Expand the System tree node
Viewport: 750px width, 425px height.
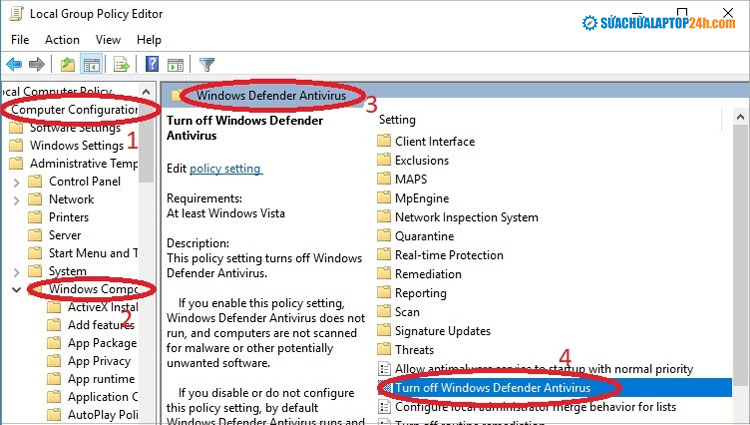pos(16,271)
